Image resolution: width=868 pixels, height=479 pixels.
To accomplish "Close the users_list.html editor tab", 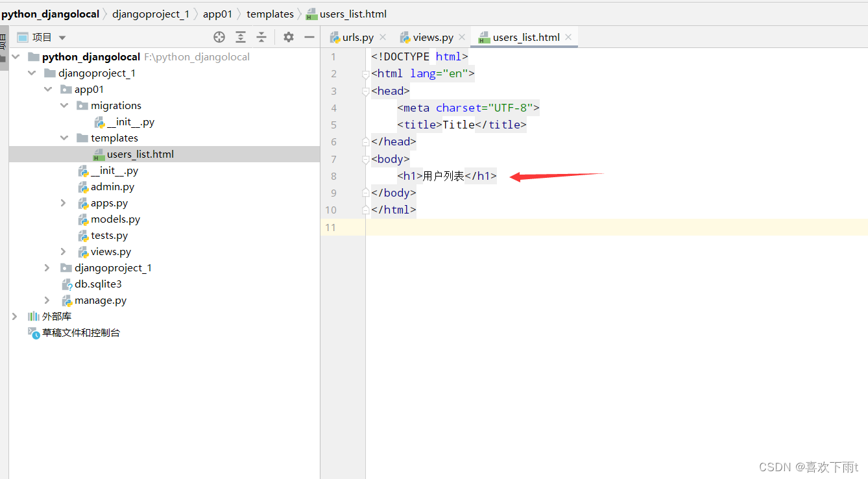I will tap(568, 37).
